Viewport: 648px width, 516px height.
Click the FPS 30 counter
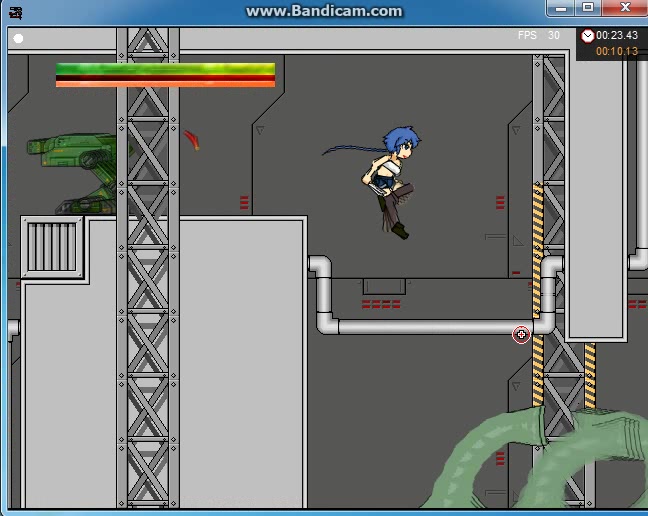tap(539, 36)
